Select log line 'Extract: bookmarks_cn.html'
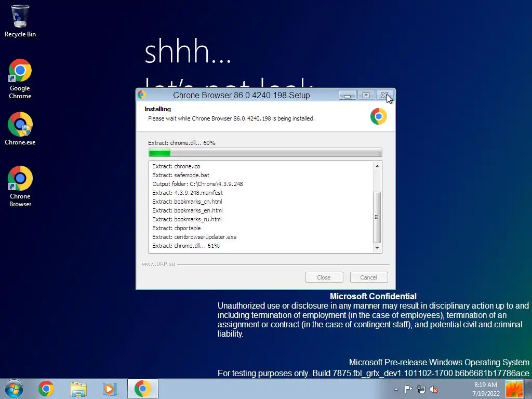 pyautogui.click(x=187, y=202)
